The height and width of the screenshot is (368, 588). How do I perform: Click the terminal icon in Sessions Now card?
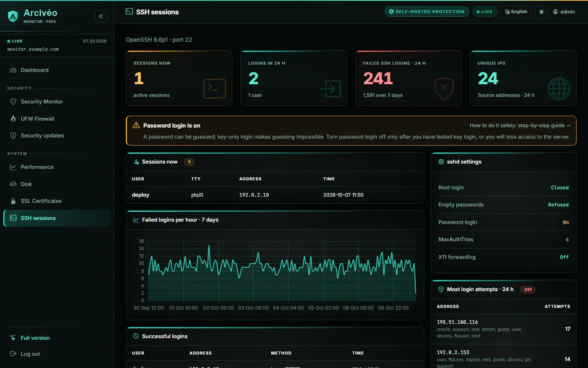(215, 89)
